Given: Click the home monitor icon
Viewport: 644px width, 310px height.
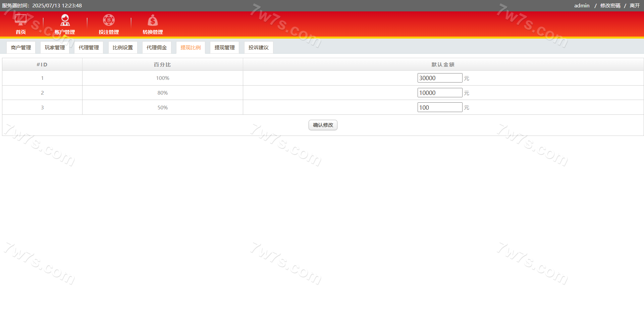Looking at the screenshot, I should [20, 20].
